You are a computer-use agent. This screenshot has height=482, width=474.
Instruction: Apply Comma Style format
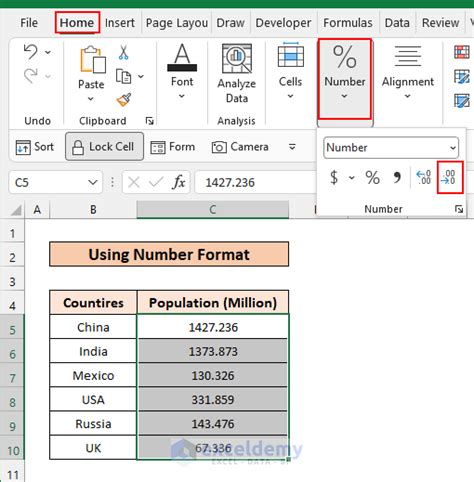coord(397,177)
